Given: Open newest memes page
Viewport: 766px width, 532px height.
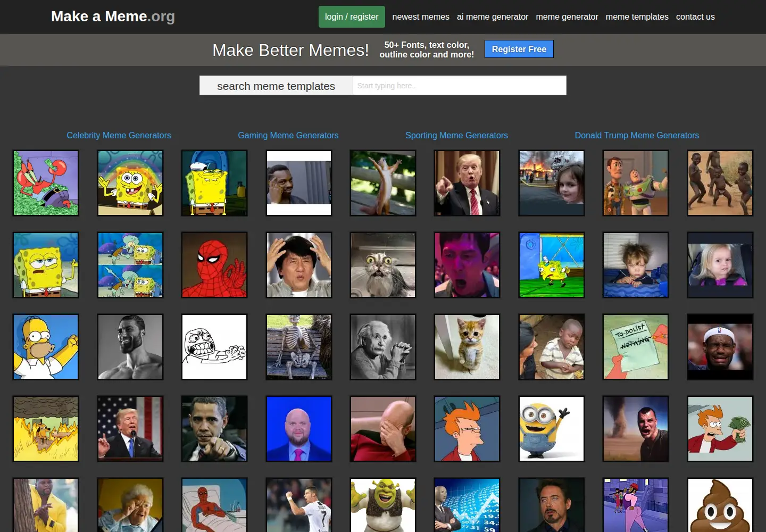Looking at the screenshot, I should click(421, 17).
